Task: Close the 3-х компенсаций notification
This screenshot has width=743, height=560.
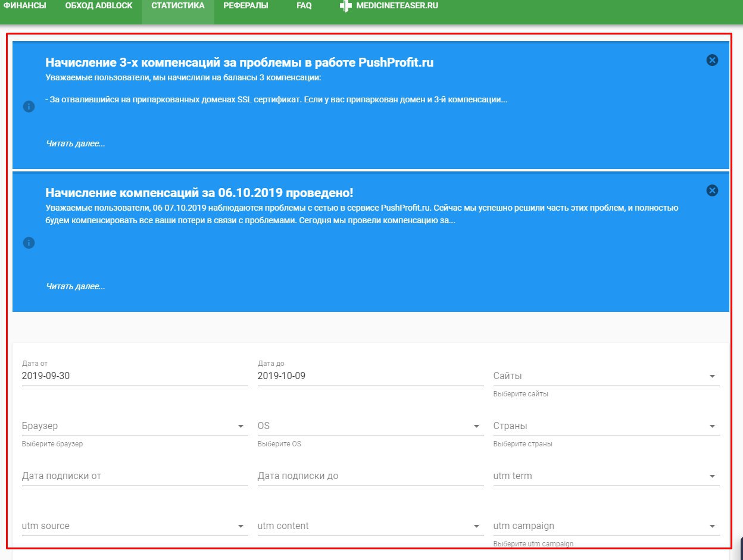Action: [712, 60]
